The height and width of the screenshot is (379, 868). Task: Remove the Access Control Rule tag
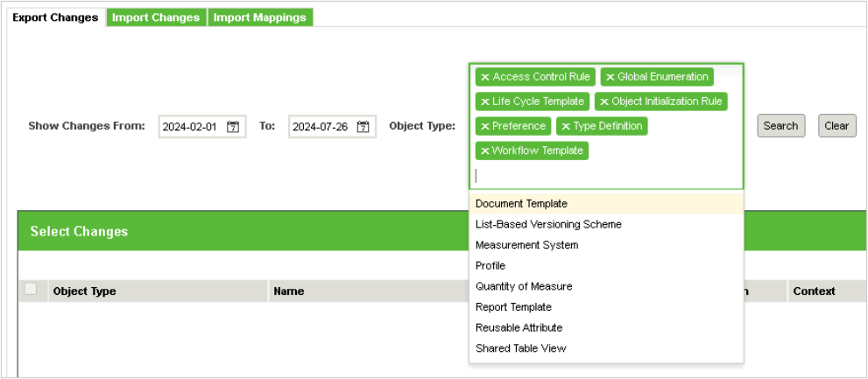coord(485,77)
